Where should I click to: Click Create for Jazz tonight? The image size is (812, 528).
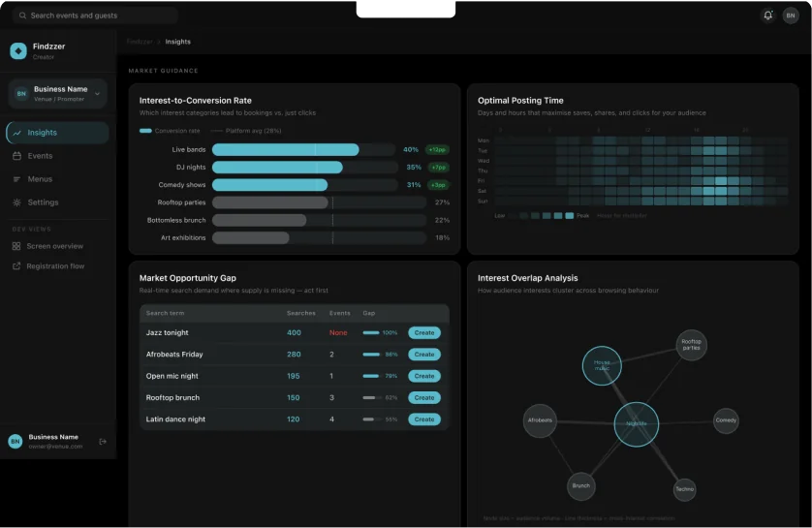tap(424, 333)
